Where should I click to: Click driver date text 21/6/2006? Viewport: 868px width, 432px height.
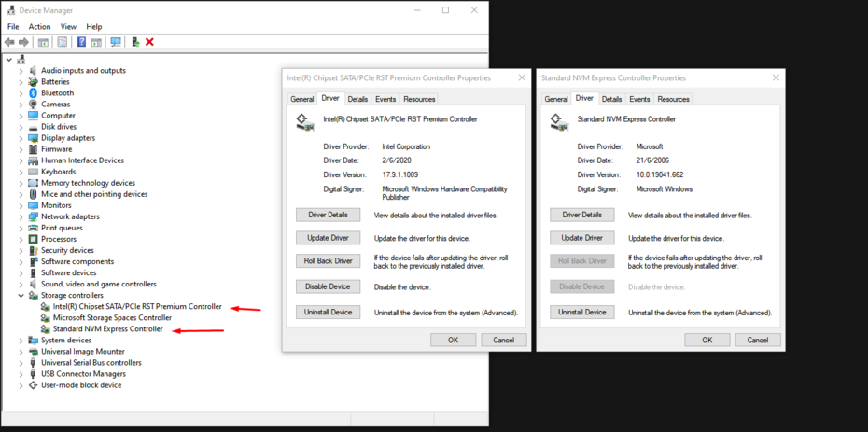pyautogui.click(x=652, y=160)
